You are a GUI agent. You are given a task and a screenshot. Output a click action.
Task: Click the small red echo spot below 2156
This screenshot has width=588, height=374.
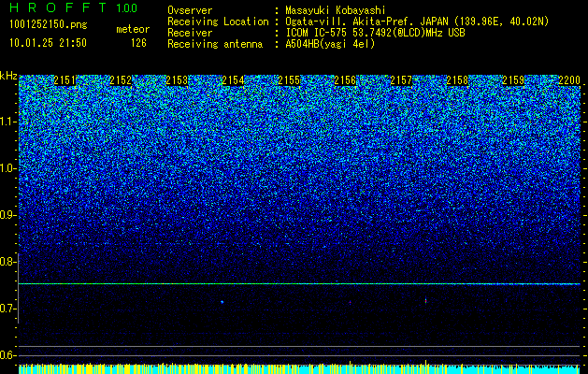tap(351, 302)
